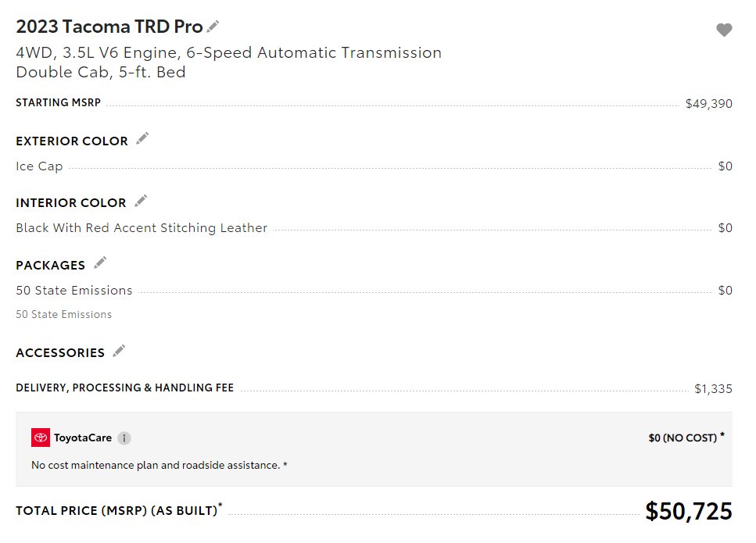
Task: Click the Exterior Color heading
Action: point(72,141)
